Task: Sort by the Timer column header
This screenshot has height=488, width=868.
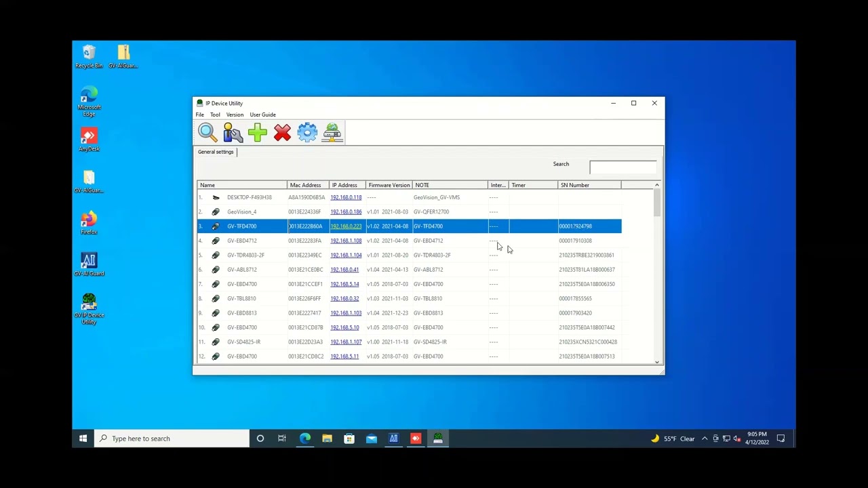Action: click(x=533, y=185)
